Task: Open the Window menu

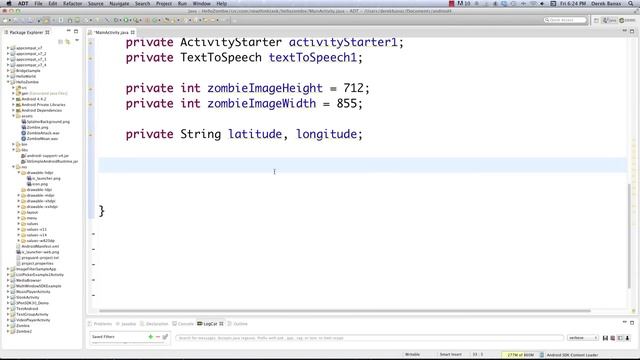Action: (202, 4)
